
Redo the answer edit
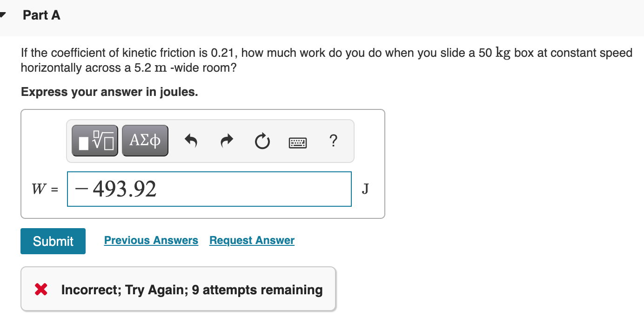[227, 141]
